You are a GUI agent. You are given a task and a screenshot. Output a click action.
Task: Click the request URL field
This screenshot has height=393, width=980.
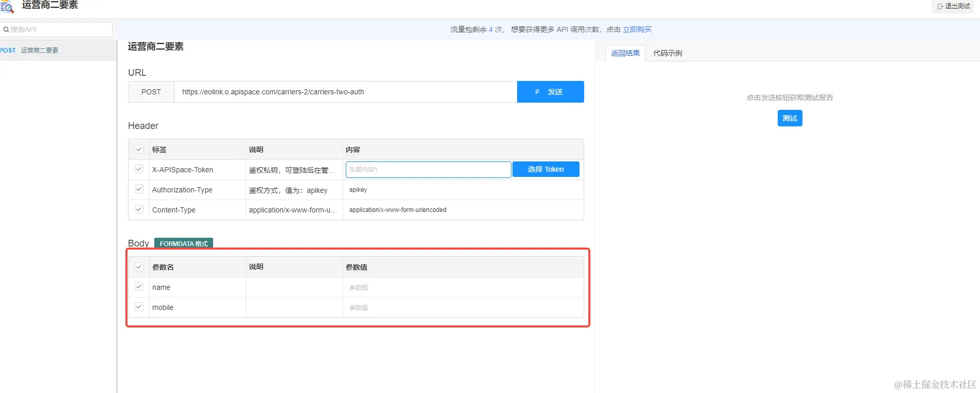tap(345, 92)
